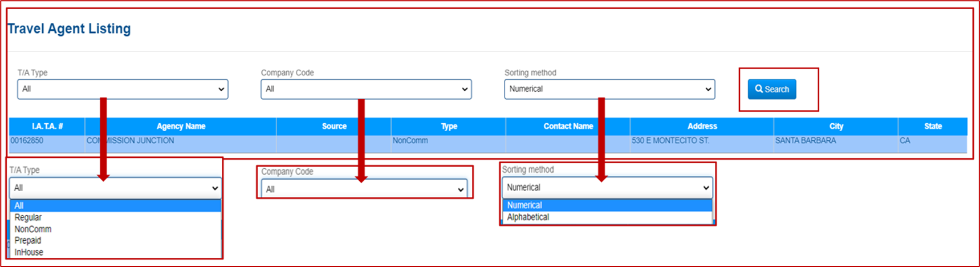Click the Source column header
980x267 pixels.
[334, 126]
